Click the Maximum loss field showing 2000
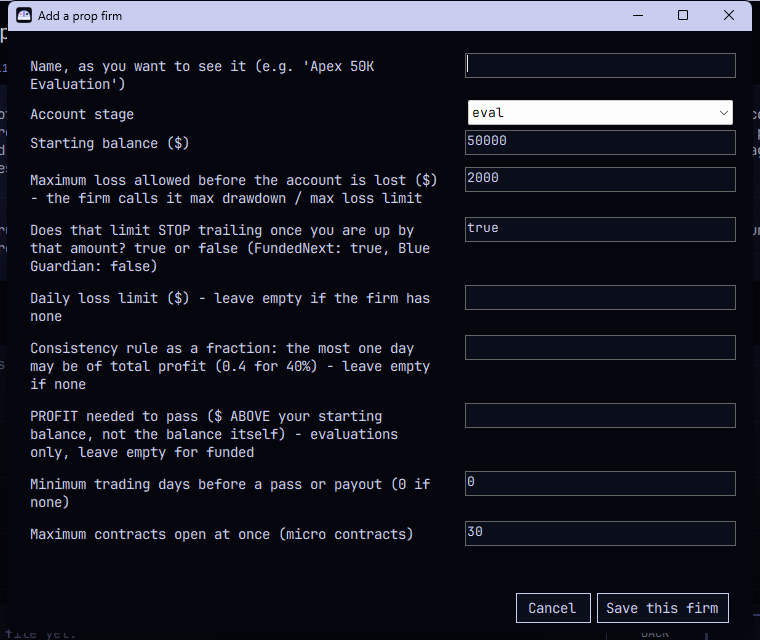Viewport: 760px width, 640px height. 600,179
